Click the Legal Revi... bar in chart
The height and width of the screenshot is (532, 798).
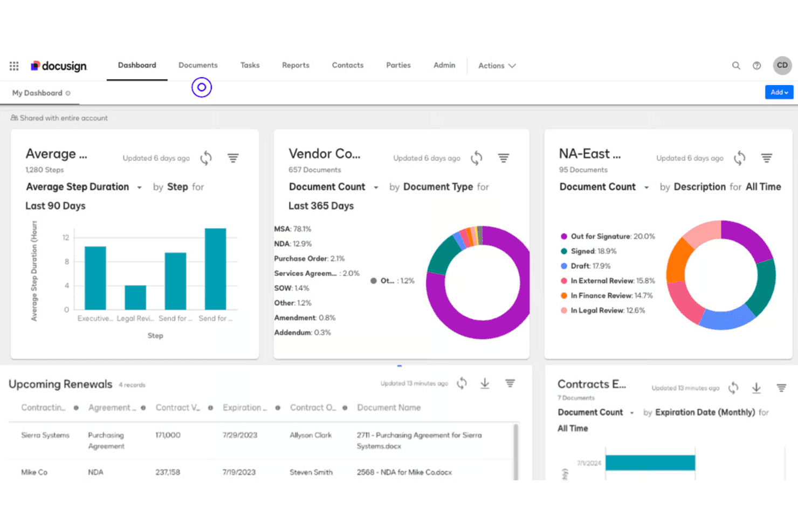point(135,298)
